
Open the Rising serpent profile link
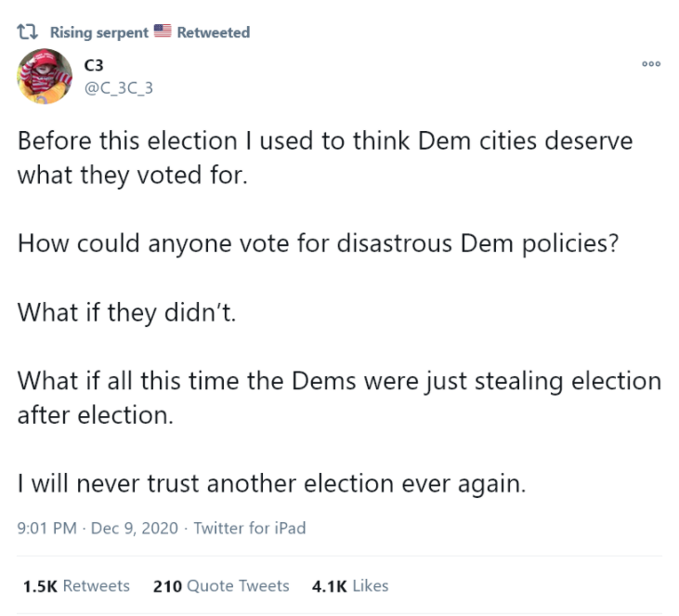pyautogui.click(x=98, y=33)
